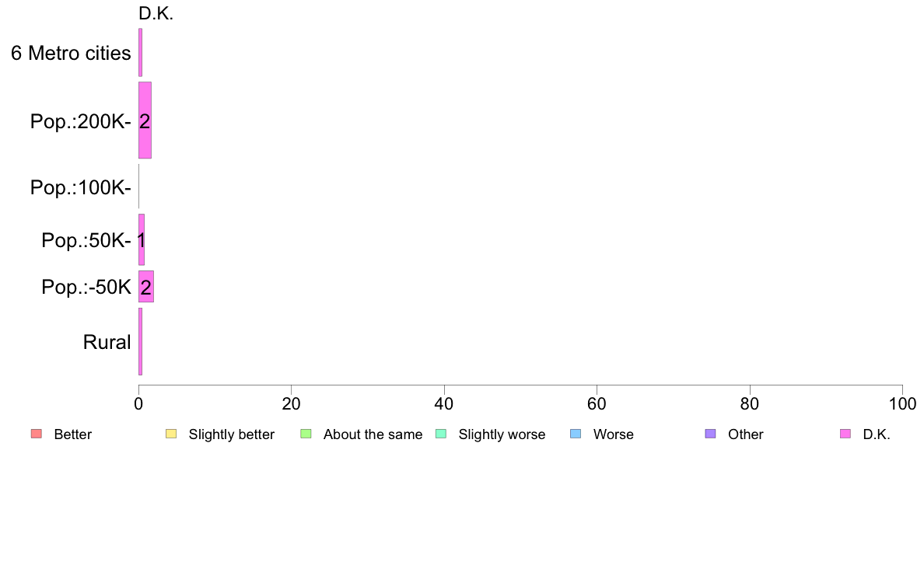Select the About the same legend text

[373, 434]
